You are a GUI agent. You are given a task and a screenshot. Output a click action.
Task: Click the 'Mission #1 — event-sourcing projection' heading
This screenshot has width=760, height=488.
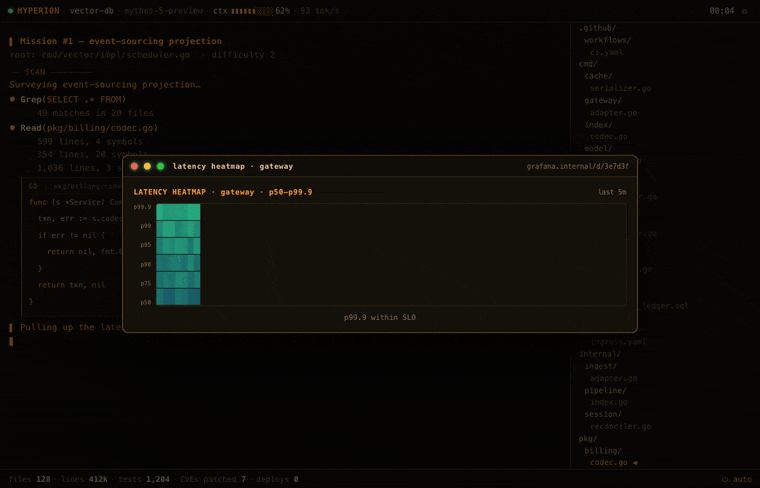tap(121, 41)
